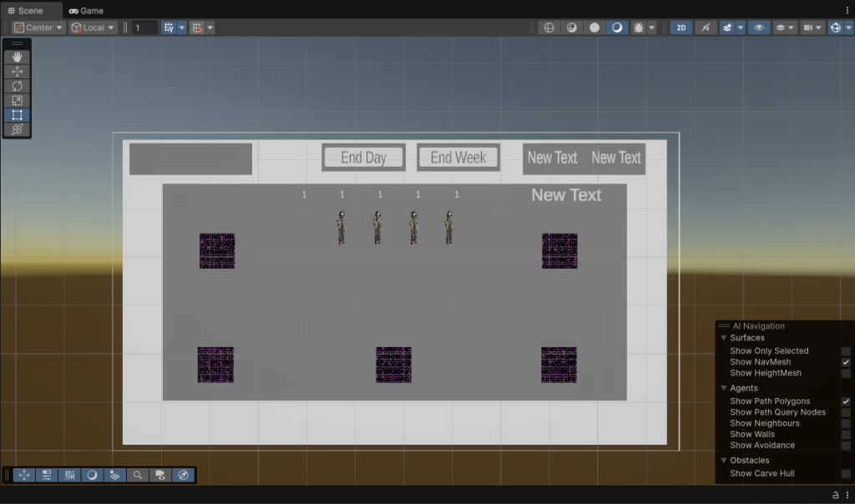Viewport: 855px width, 504px height.
Task: Open the Center pivot dropdown
Action: point(38,28)
